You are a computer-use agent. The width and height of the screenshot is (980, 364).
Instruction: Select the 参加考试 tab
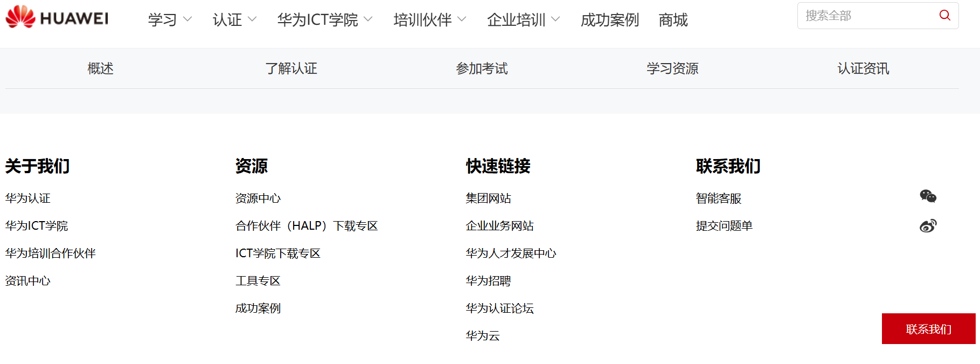point(482,68)
